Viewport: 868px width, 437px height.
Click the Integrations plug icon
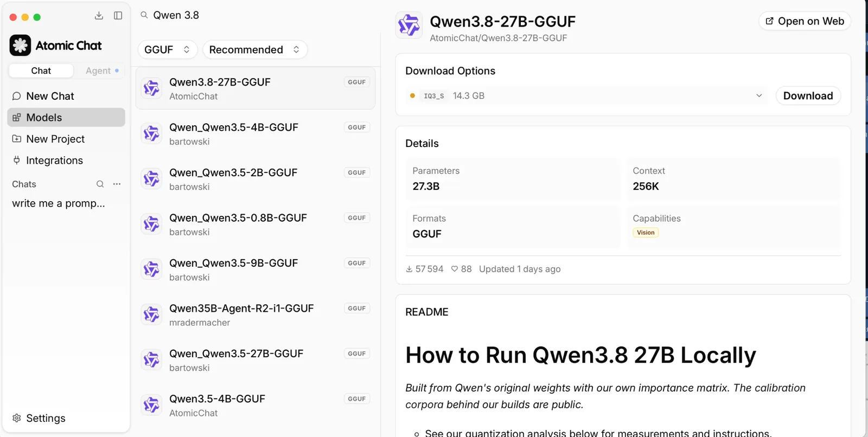click(17, 160)
